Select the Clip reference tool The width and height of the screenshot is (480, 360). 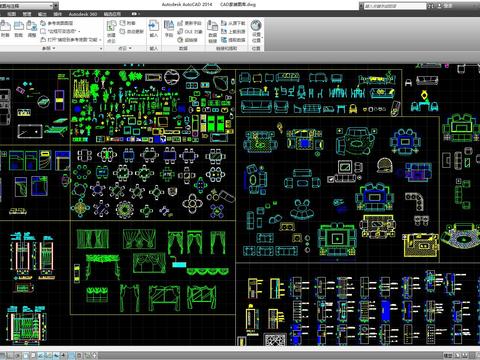click(18, 28)
